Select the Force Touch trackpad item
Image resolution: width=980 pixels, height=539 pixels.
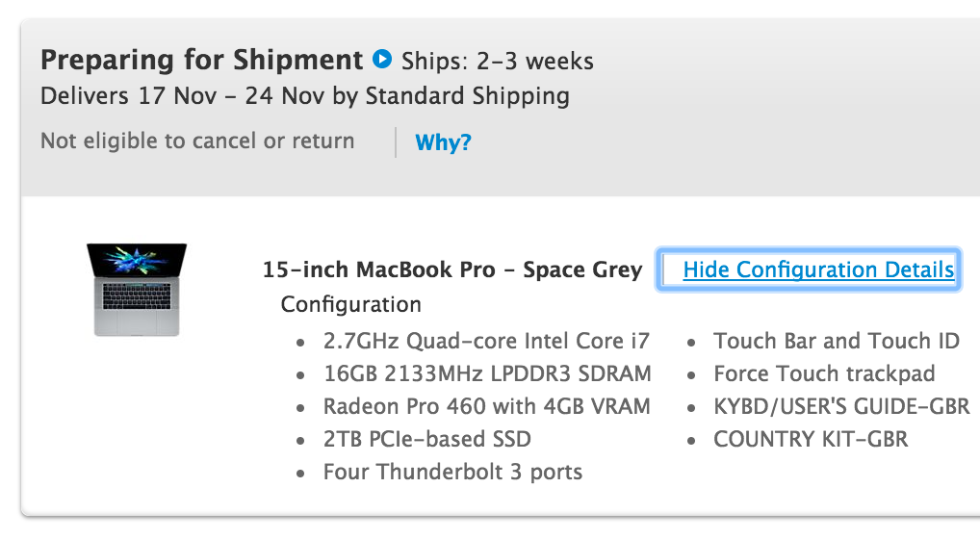pyautogui.click(x=824, y=373)
